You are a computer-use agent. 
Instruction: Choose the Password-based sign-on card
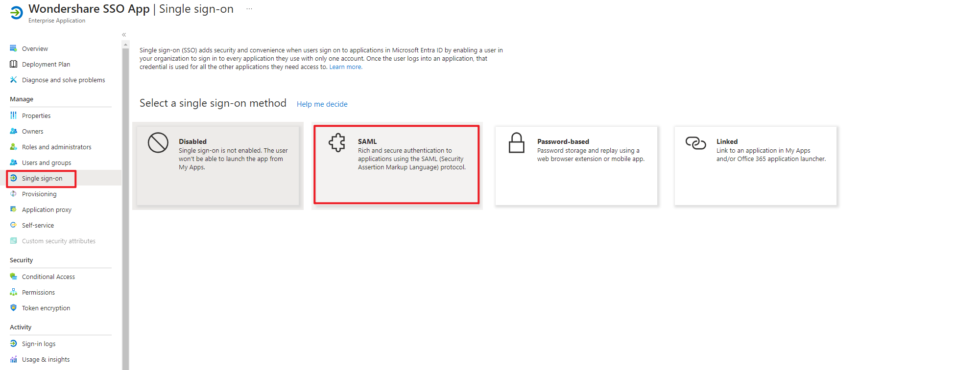pyautogui.click(x=576, y=166)
